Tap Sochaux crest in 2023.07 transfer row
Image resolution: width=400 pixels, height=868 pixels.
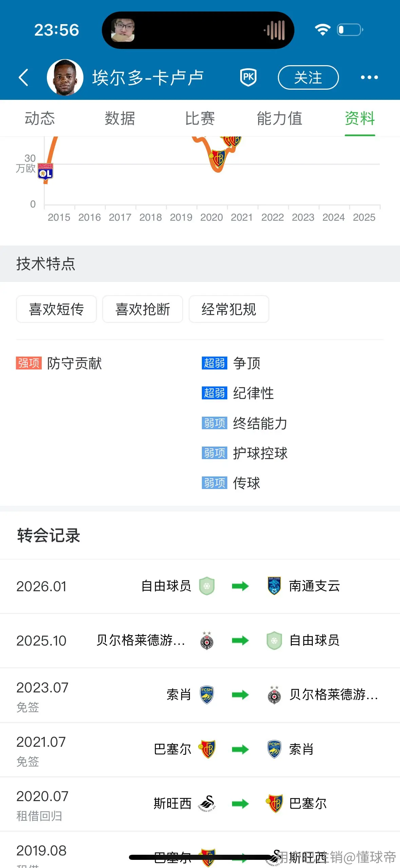pos(207,695)
